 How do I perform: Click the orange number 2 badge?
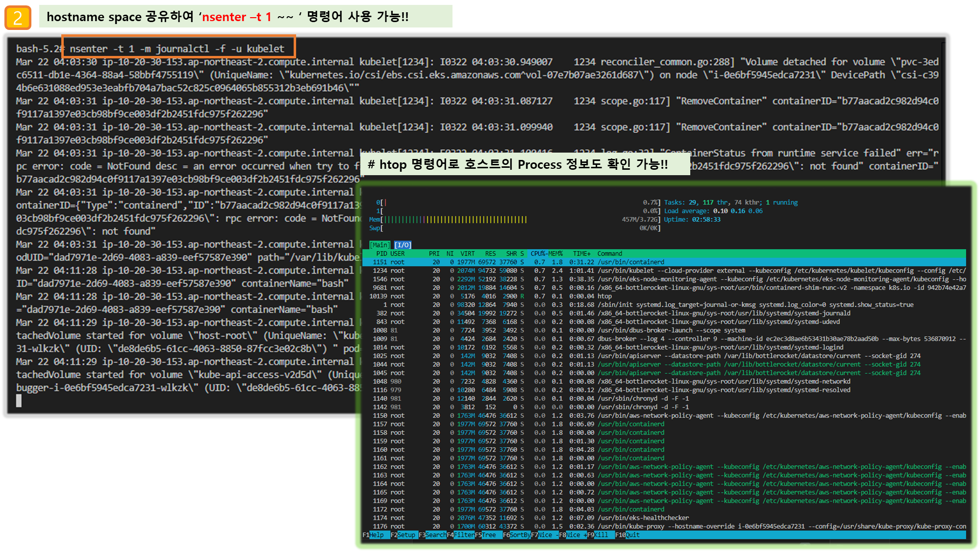[18, 18]
